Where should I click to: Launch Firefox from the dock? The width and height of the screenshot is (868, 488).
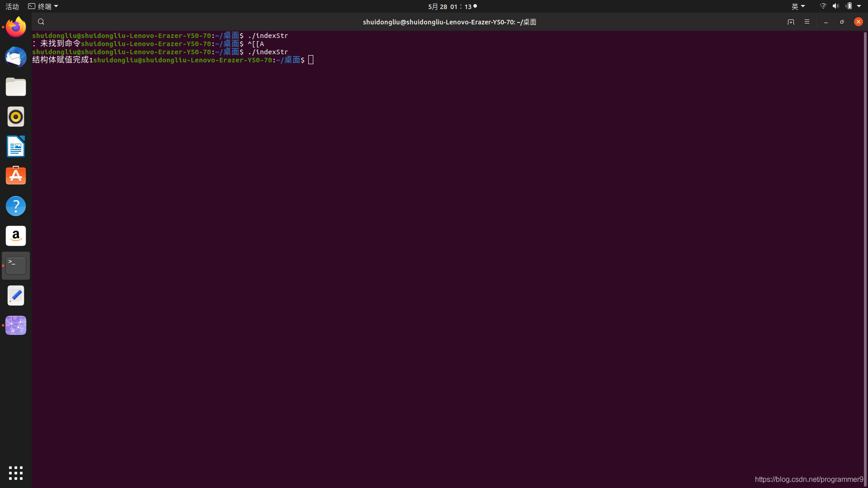pos(16,27)
